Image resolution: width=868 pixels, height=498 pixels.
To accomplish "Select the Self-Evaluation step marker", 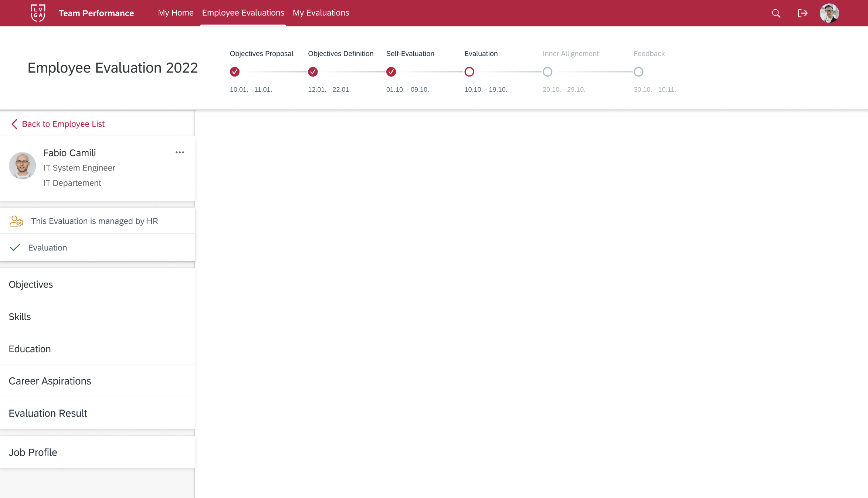I will pyautogui.click(x=391, y=72).
